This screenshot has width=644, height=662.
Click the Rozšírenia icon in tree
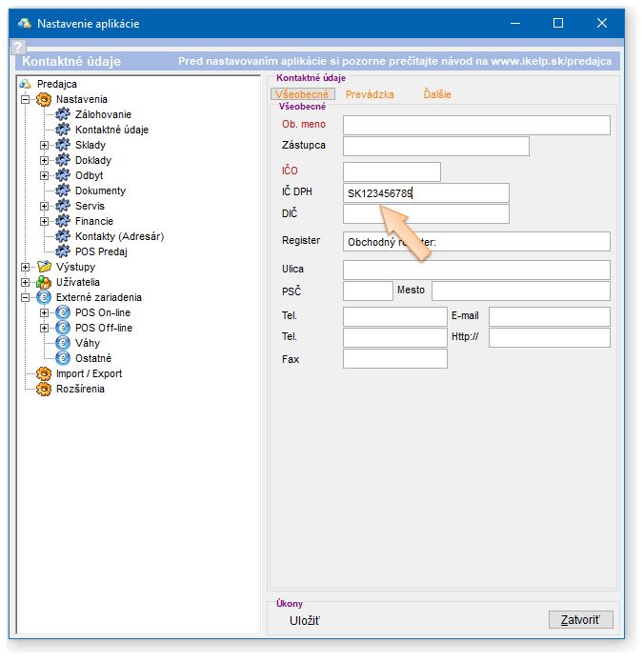click(44, 389)
